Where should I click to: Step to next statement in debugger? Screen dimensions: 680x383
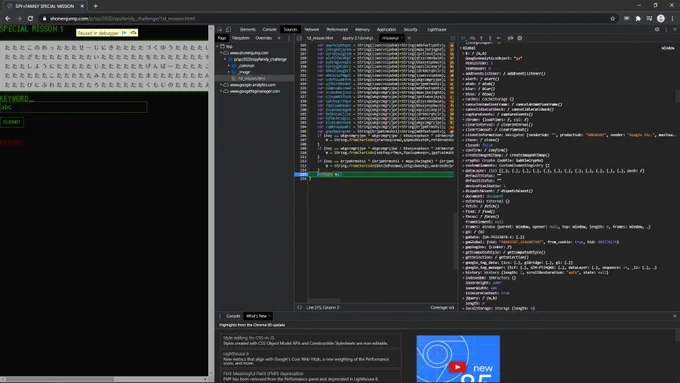[x=499, y=38]
